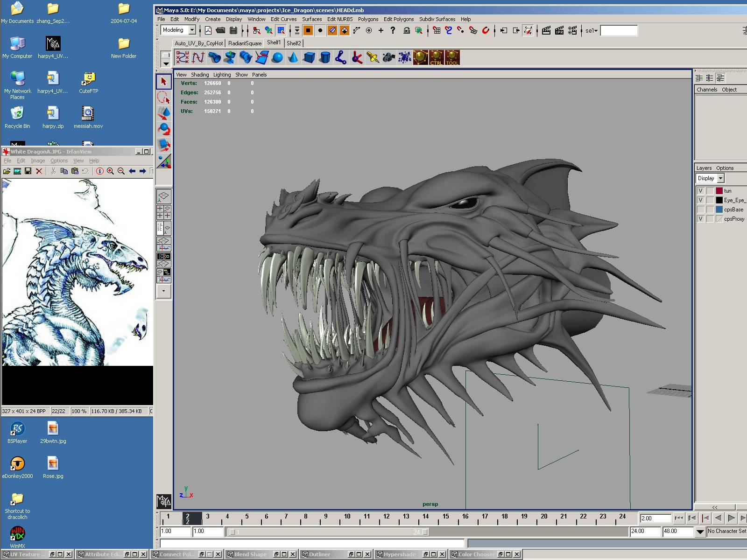Activate the Rotate tool
Image resolution: width=747 pixels, height=560 pixels.
pyautogui.click(x=163, y=129)
